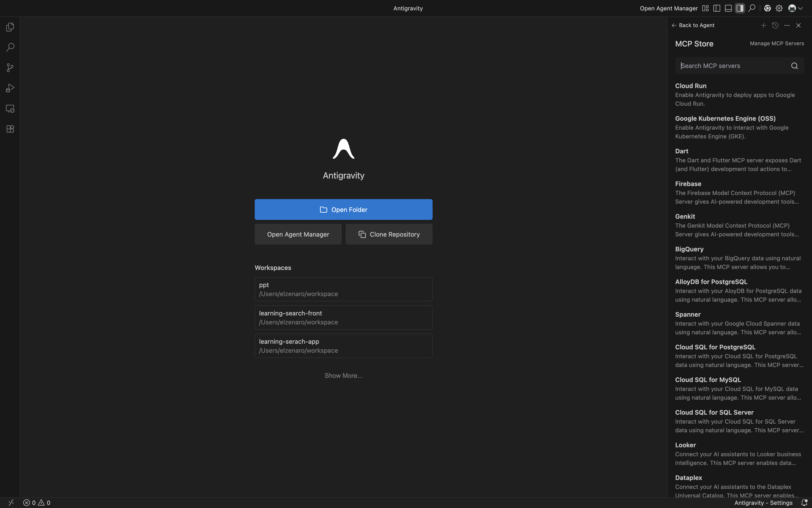The image size is (812, 508).
Task: Open the more actions ellipsis menu
Action: (x=787, y=25)
